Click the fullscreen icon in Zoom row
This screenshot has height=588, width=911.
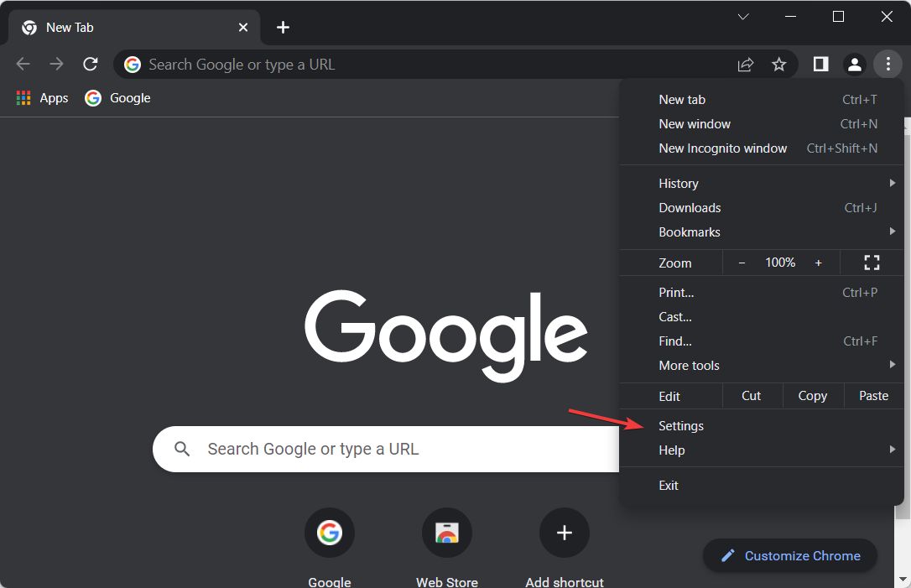tap(872, 263)
